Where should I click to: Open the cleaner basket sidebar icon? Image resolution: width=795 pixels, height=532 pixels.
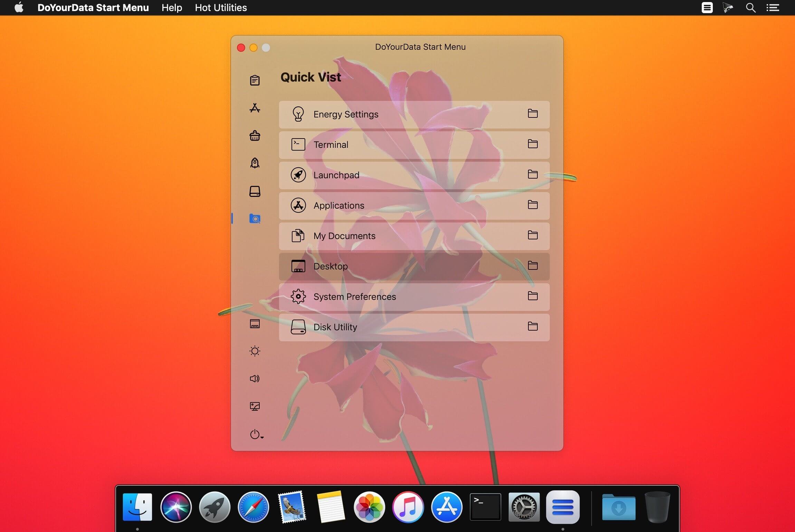255,136
